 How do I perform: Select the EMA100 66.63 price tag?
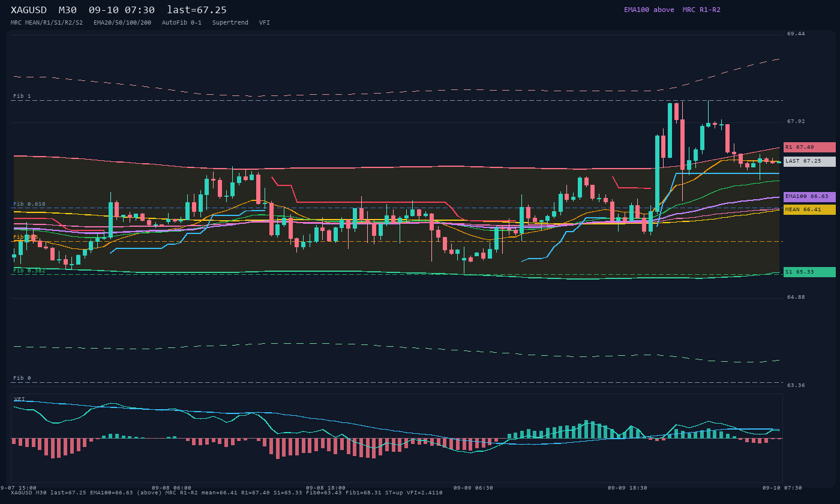(809, 197)
